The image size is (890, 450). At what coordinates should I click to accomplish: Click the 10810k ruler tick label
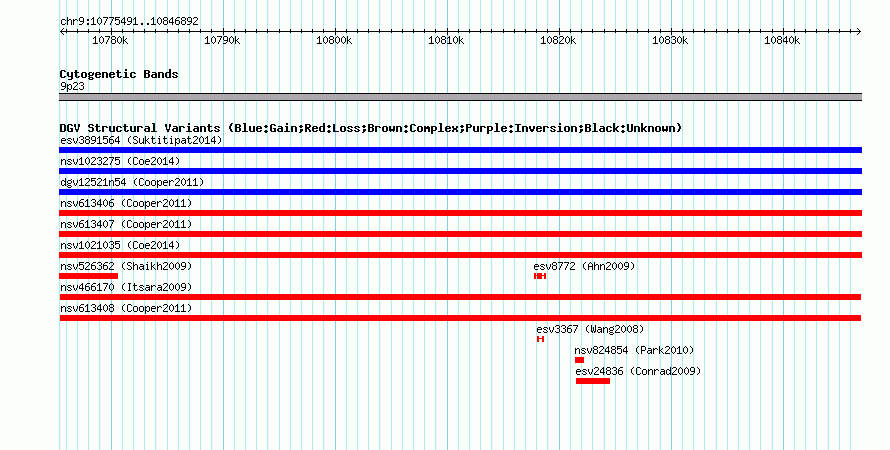[x=446, y=40]
